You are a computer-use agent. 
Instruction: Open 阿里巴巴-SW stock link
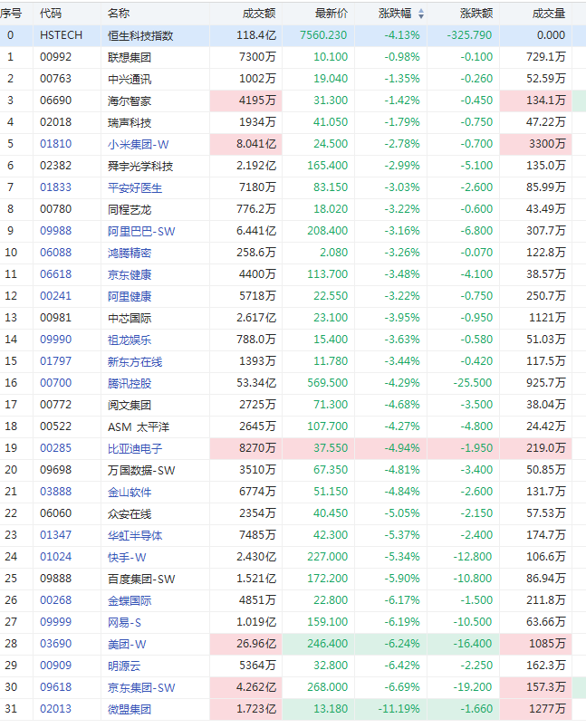click(x=141, y=231)
